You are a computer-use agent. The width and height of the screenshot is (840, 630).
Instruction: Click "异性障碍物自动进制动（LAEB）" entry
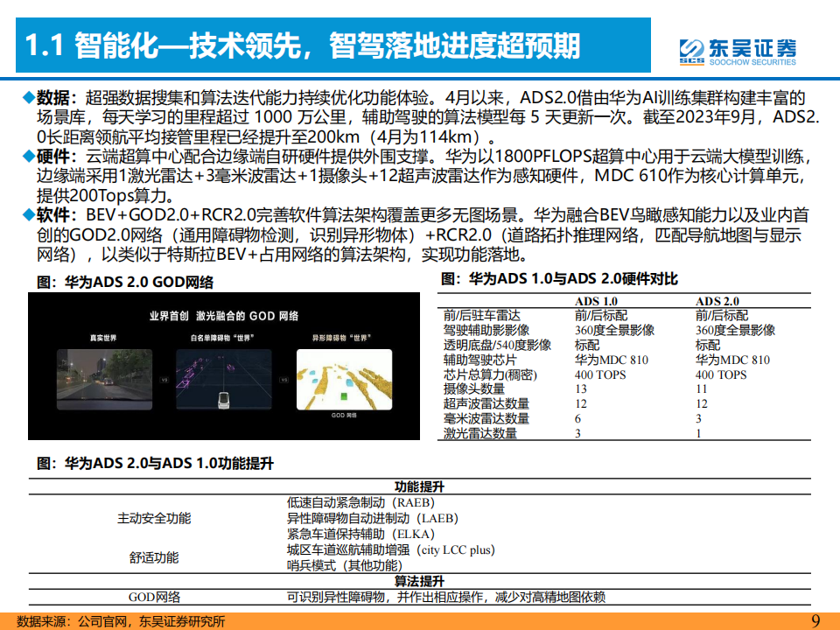[x=373, y=518]
